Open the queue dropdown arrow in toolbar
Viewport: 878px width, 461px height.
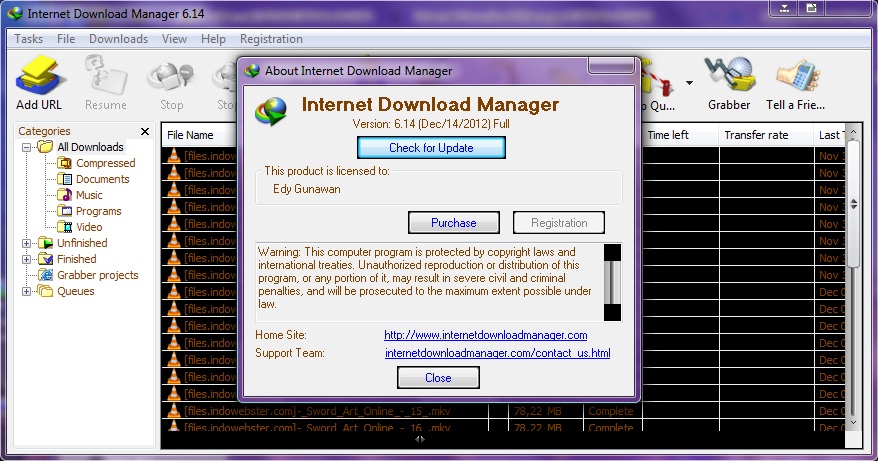689,83
